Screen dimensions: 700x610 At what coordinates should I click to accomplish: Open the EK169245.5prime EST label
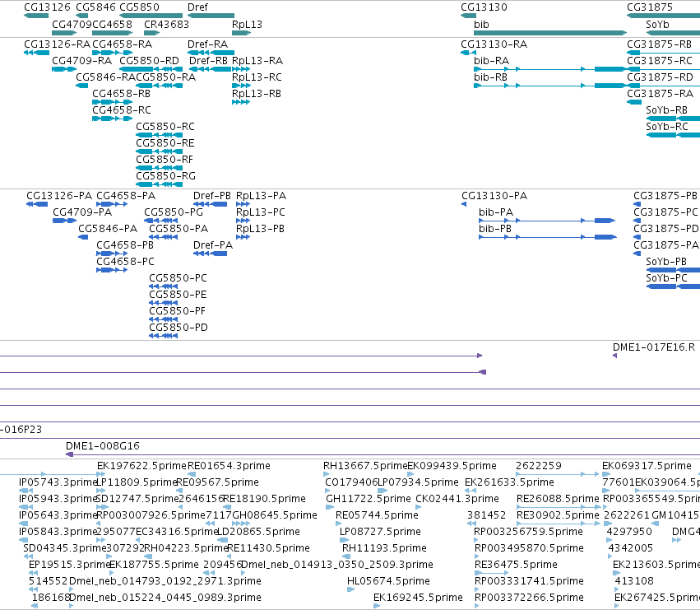pos(418,598)
